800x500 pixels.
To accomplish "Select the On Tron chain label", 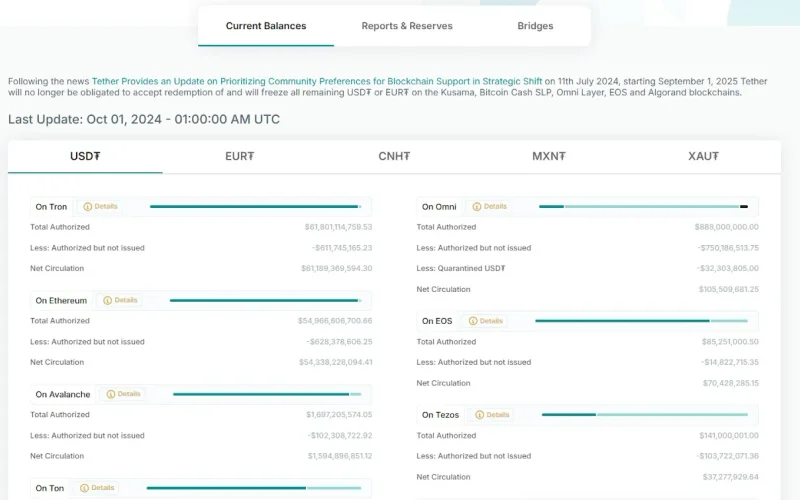I will (51, 207).
